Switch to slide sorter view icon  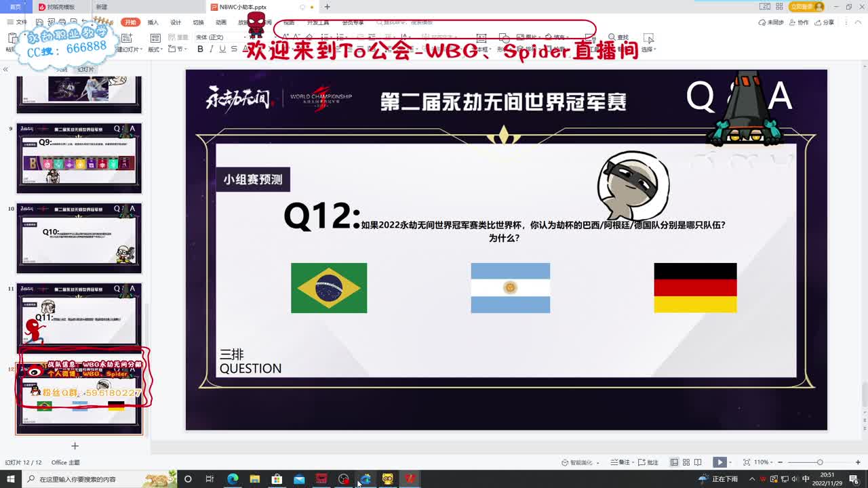686,462
